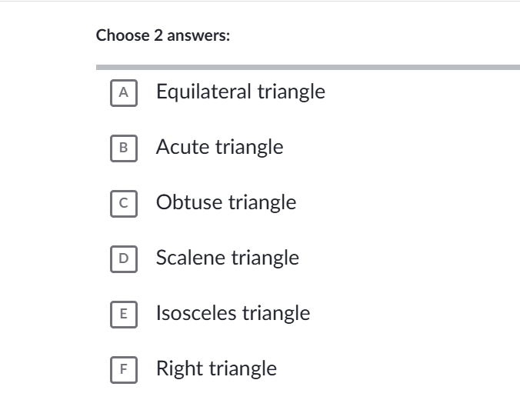Click "triangle" in the Right option
The width and height of the screenshot is (520, 420).
242,368
